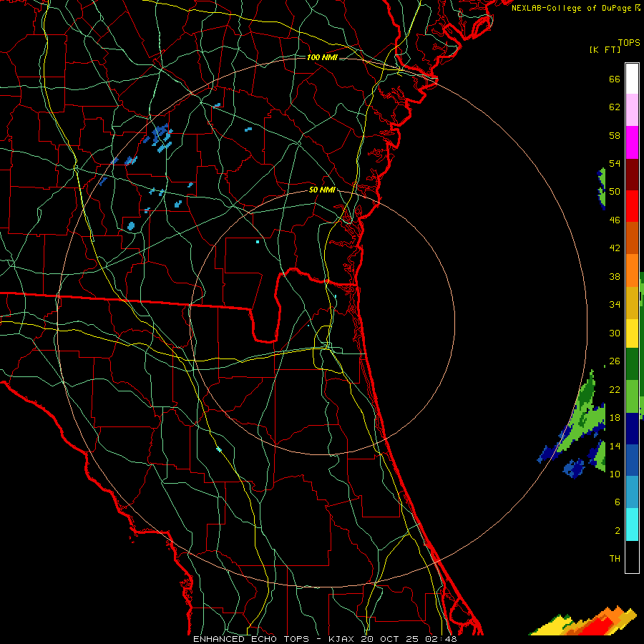
Task: Click the "50 NMI" range ring label
Action: [x=322, y=190]
